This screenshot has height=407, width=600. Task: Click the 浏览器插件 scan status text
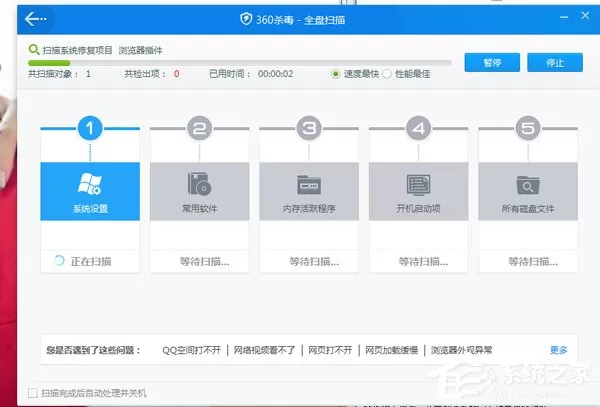pyautogui.click(x=140, y=50)
